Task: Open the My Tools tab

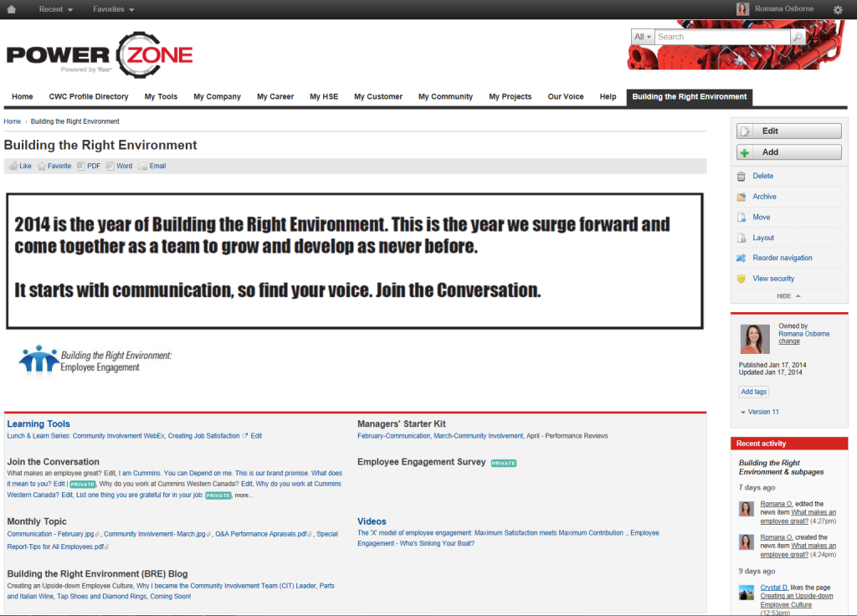Action: (x=161, y=97)
